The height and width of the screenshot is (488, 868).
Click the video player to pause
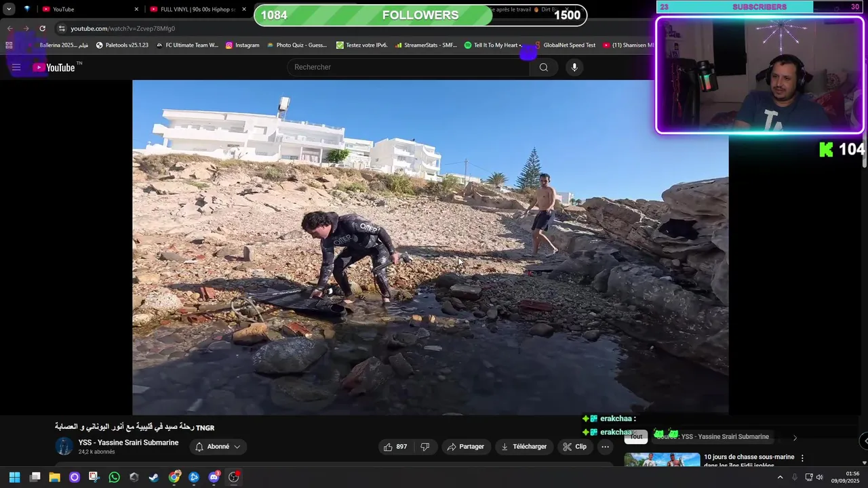[x=431, y=247]
